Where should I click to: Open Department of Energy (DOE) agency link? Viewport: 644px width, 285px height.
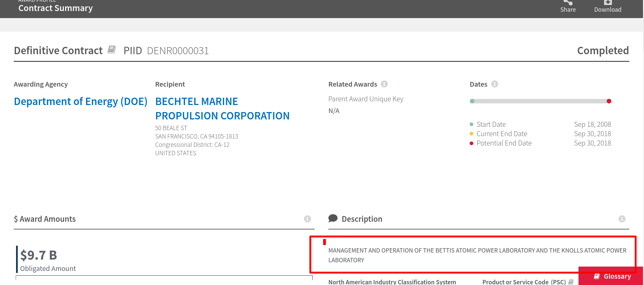(80, 101)
